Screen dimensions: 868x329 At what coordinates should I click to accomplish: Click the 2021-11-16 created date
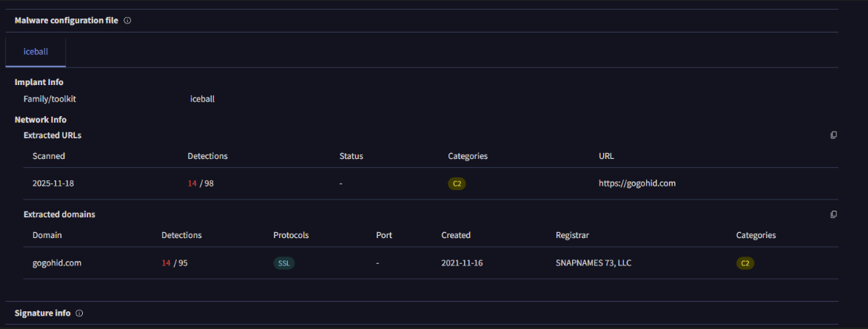[x=462, y=263]
